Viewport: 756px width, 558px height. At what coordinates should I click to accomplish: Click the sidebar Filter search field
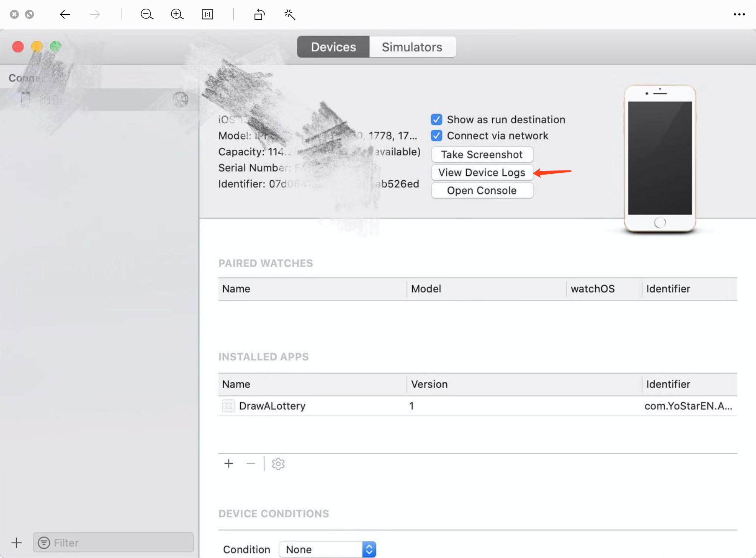[113, 543]
